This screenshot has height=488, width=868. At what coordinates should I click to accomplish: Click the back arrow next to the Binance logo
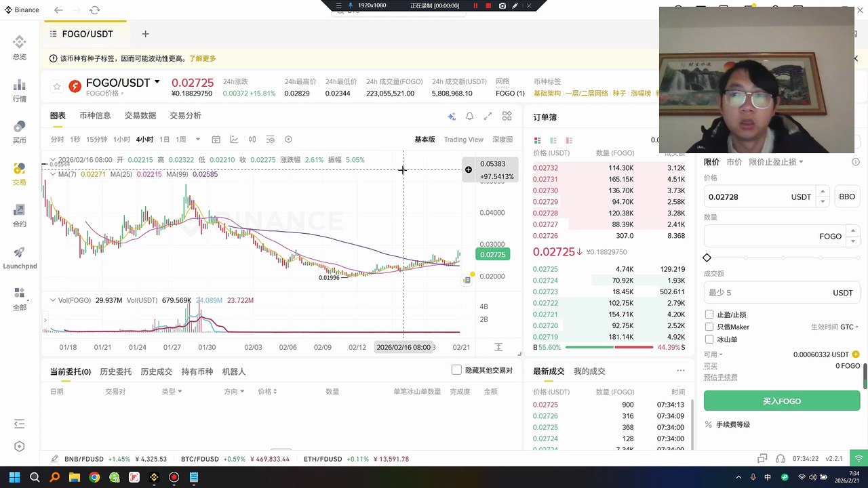(58, 10)
